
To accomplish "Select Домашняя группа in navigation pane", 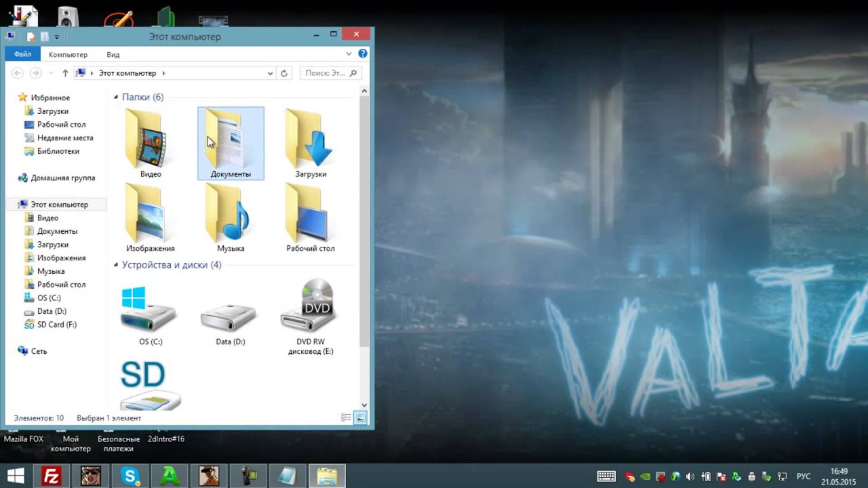I will (x=63, y=178).
